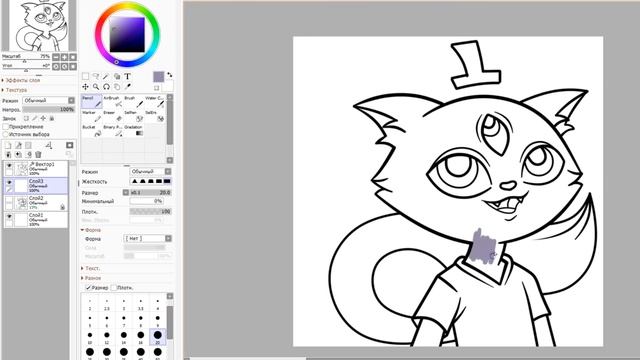Select the Hand pan tool
The width and height of the screenshot is (640, 360).
pos(117,87)
